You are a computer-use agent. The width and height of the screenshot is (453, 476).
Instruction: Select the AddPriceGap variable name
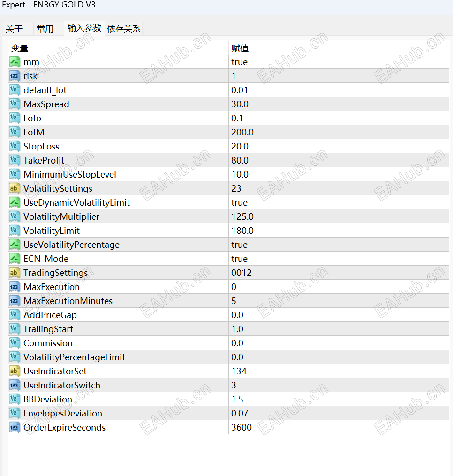[50, 315]
